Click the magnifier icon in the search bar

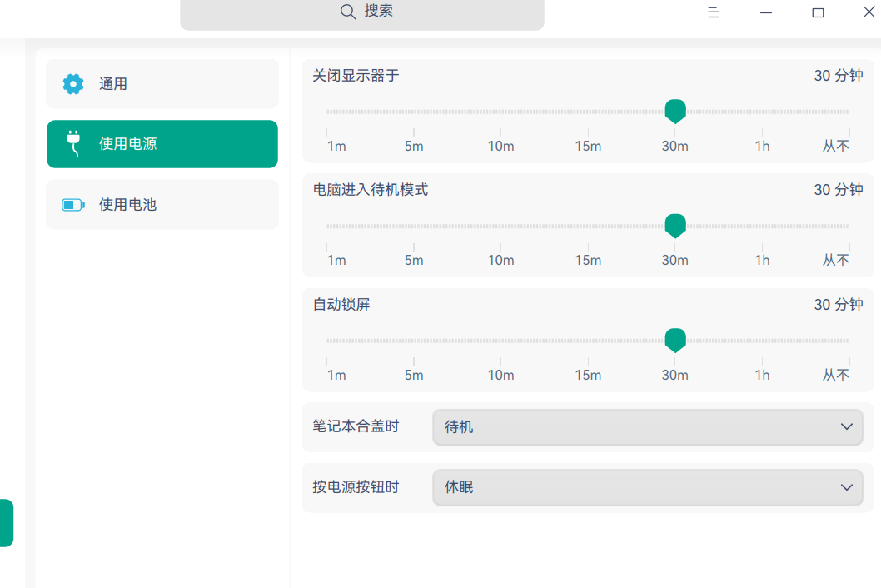coord(348,12)
